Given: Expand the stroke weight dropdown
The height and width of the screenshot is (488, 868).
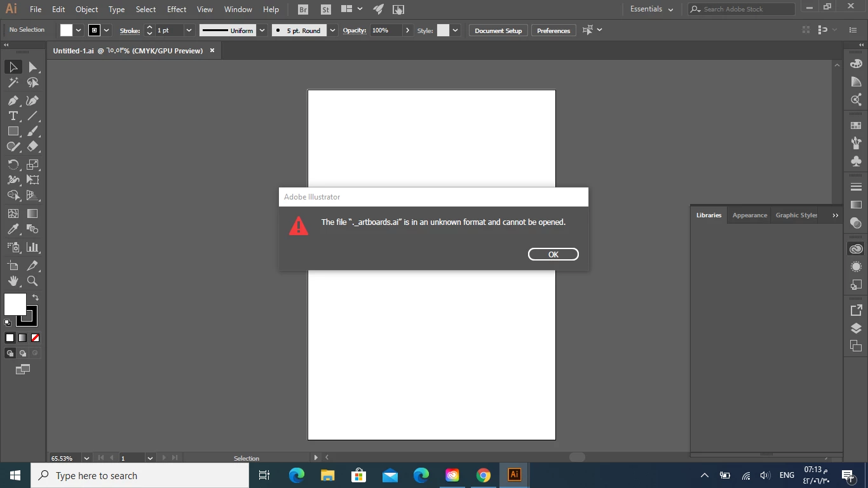Looking at the screenshot, I should point(189,30).
